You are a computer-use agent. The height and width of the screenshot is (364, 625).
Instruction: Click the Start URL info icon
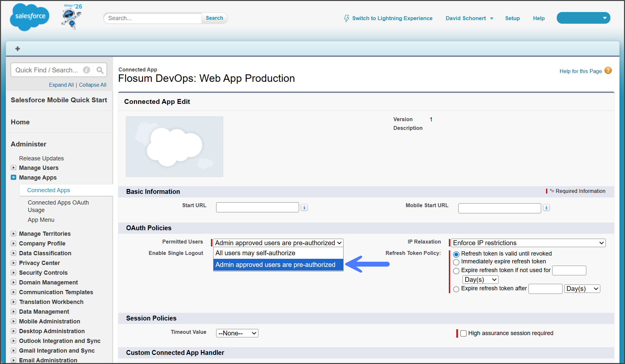(304, 207)
